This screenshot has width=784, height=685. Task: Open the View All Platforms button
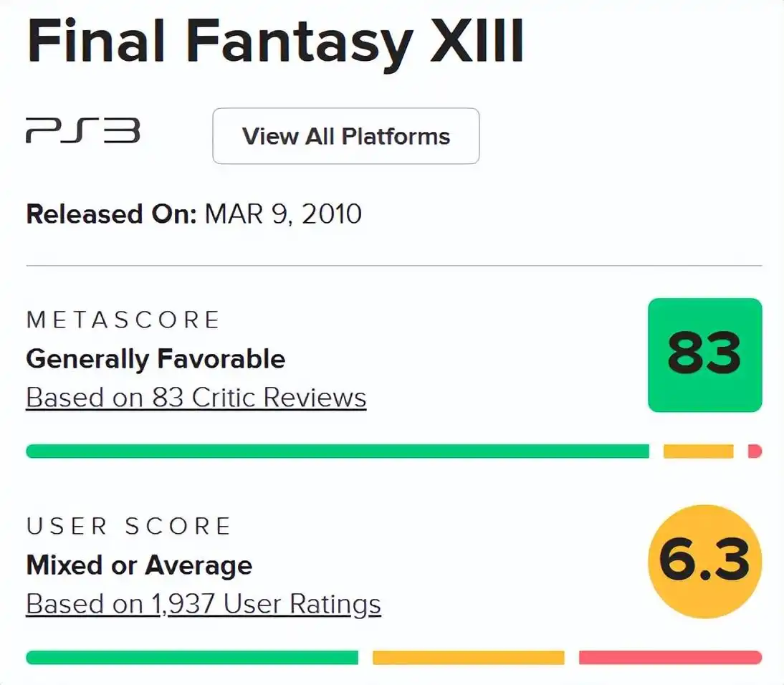pyautogui.click(x=345, y=136)
